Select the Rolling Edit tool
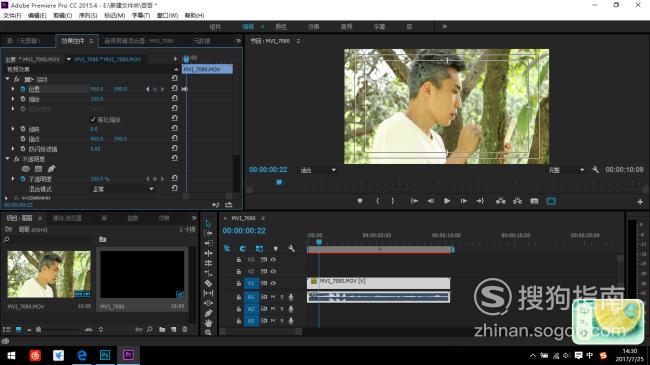The height and width of the screenshot is (365, 650). tap(208, 253)
